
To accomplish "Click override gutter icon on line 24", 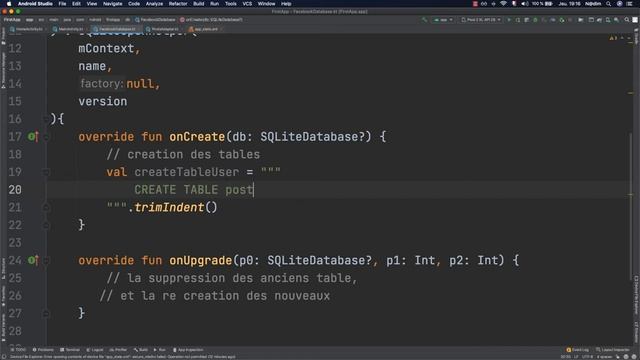I will point(33,260).
